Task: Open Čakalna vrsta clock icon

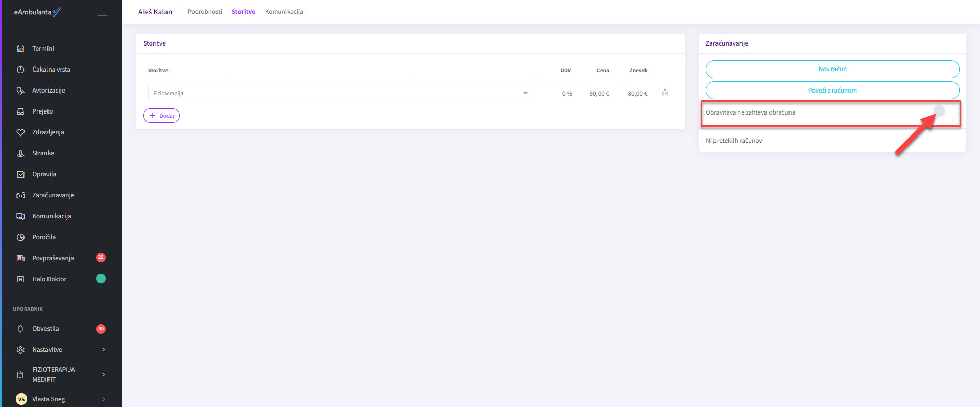Action: 20,70
